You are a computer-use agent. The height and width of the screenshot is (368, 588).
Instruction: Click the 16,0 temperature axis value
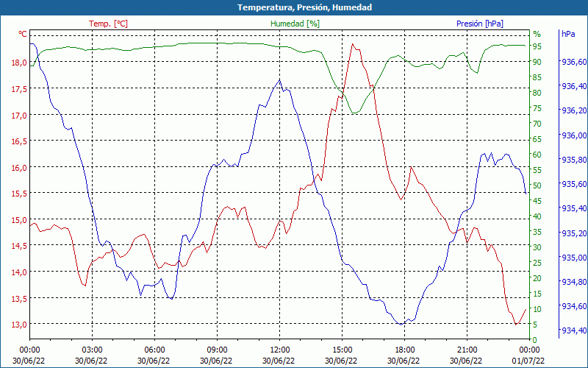(20, 168)
